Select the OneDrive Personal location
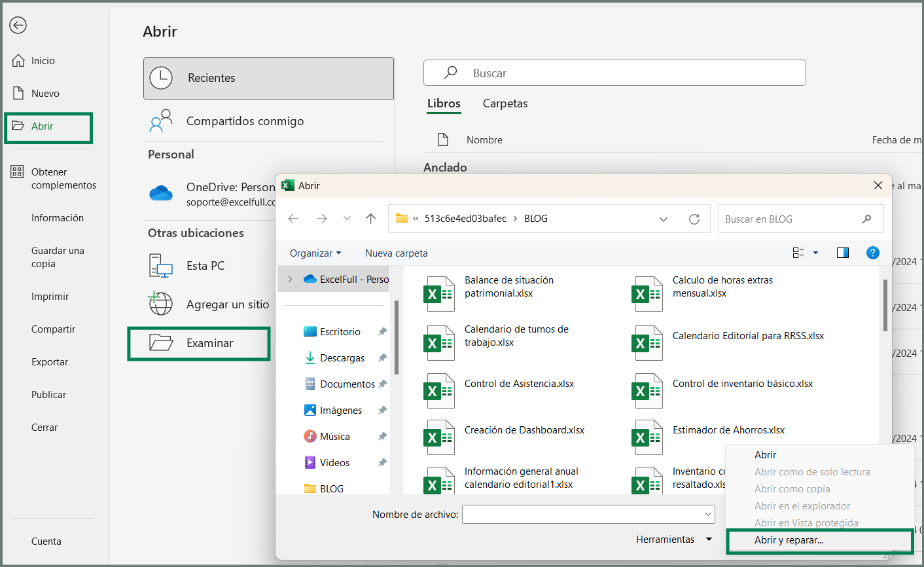 click(x=211, y=194)
